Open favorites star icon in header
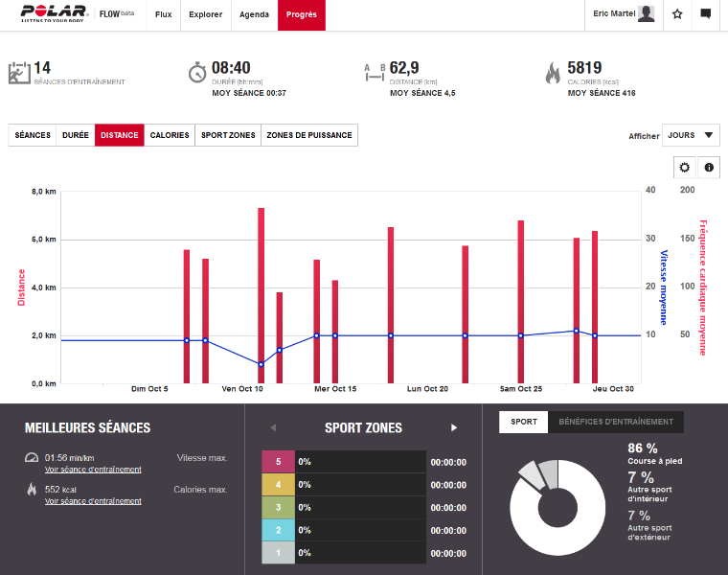The height and width of the screenshot is (575, 728). point(677,14)
